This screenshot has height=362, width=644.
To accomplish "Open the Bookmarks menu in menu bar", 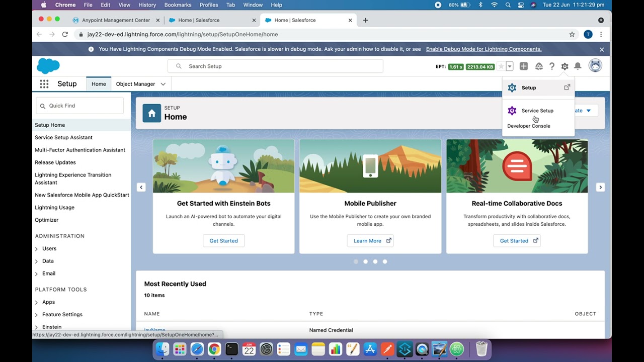I will point(178,5).
